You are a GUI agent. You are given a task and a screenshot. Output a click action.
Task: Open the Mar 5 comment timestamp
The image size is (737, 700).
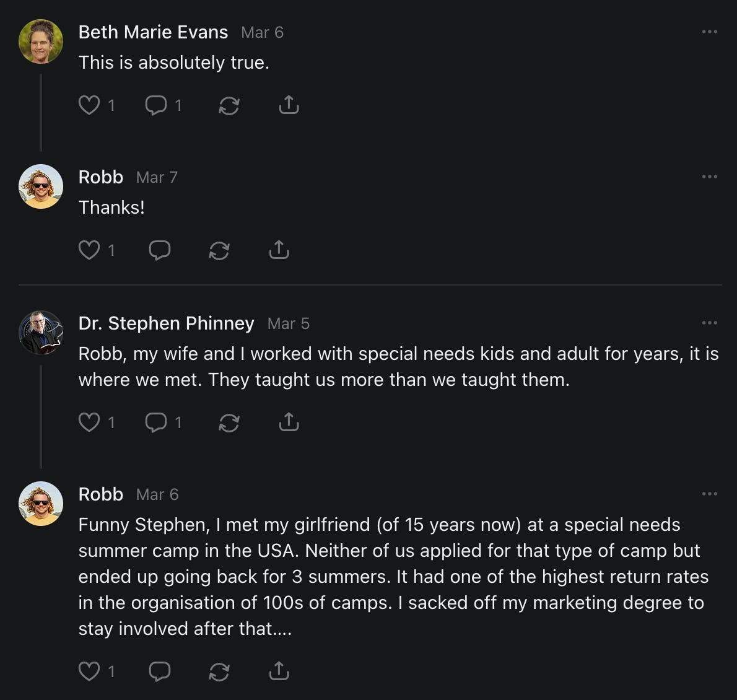click(288, 323)
